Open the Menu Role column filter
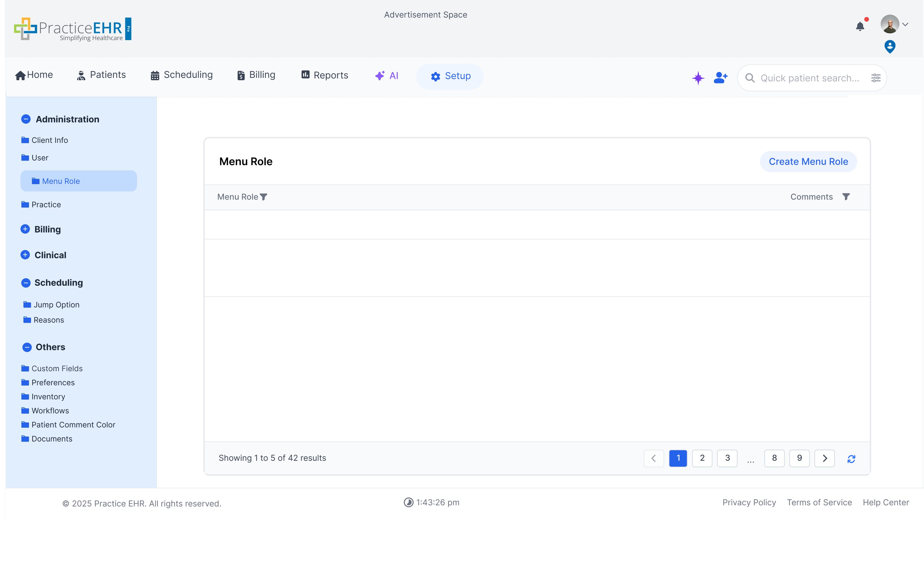The height and width of the screenshot is (565, 924). pos(263,197)
